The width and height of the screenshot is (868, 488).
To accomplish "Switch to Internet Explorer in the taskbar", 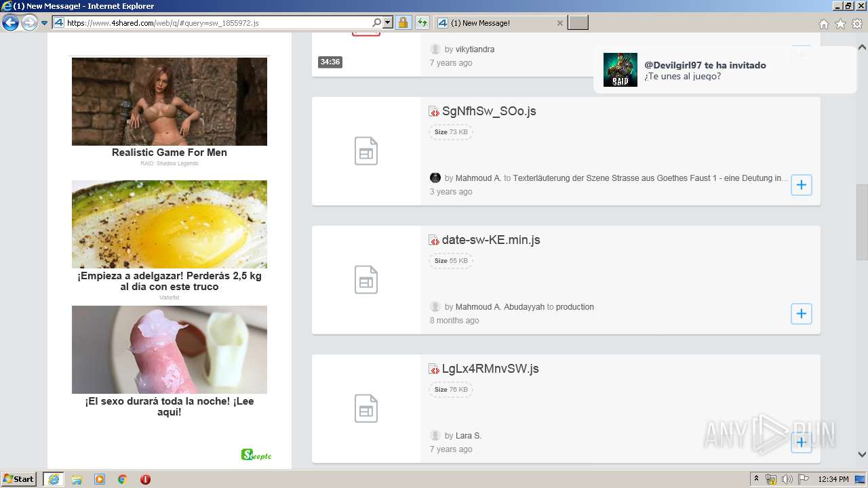I will 54,479.
